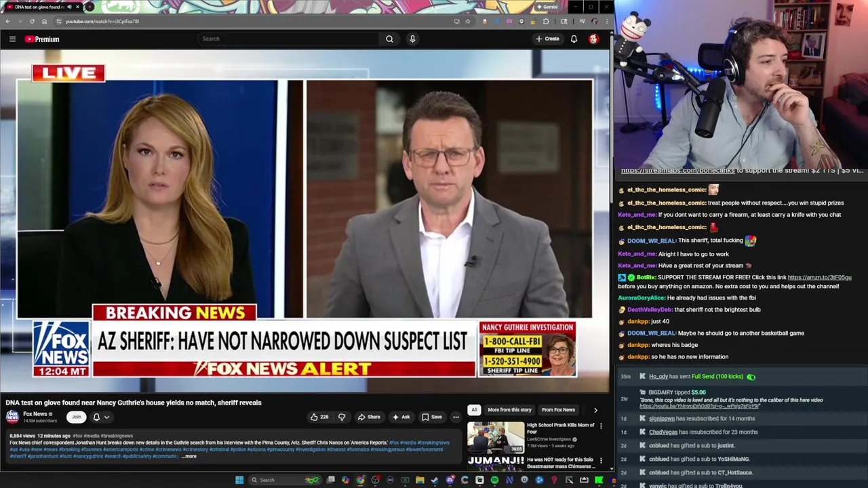Open more actions beside the Save button
This screenshot has height=488, width=868.
456,417
